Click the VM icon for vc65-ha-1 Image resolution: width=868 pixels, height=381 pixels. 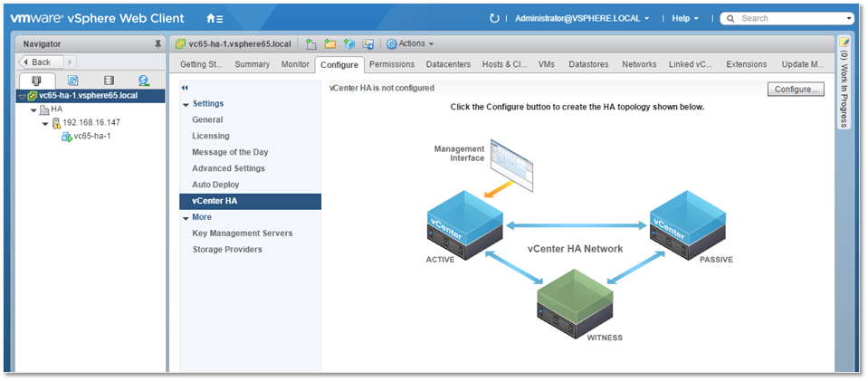[66, 137]
